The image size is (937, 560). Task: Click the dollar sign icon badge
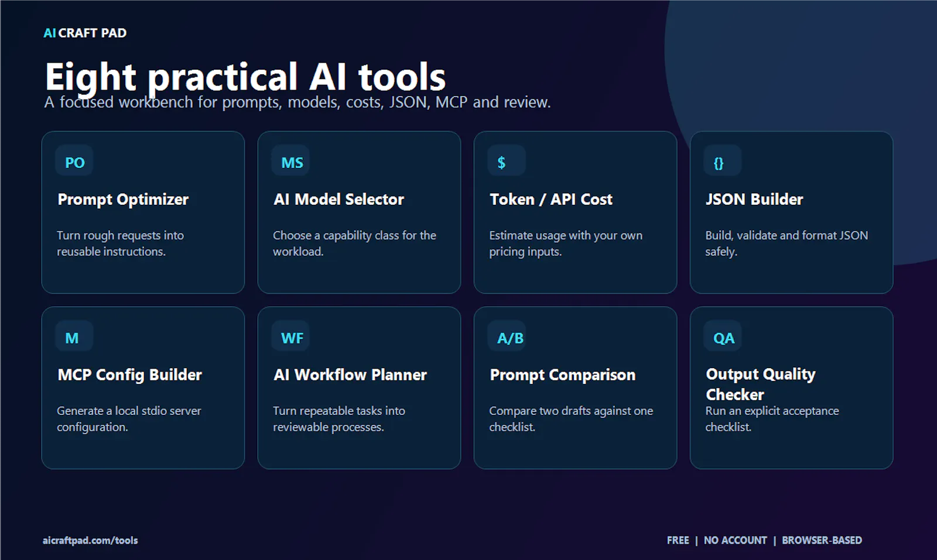tap(507, 162)
